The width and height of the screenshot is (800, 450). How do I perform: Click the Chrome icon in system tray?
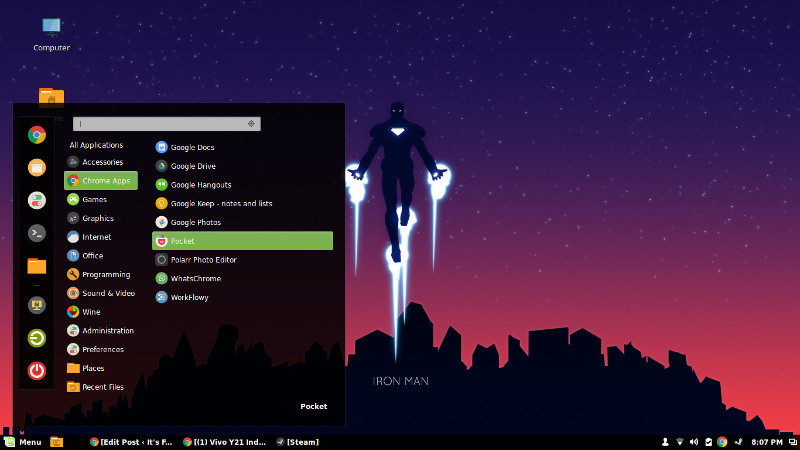coord(722,442)
